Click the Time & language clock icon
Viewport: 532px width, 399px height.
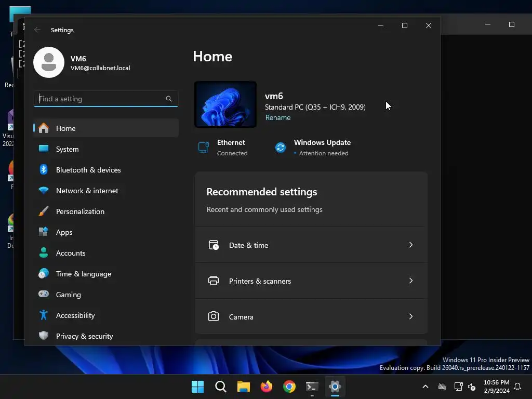pyautogui.click(x=44, y=273)
